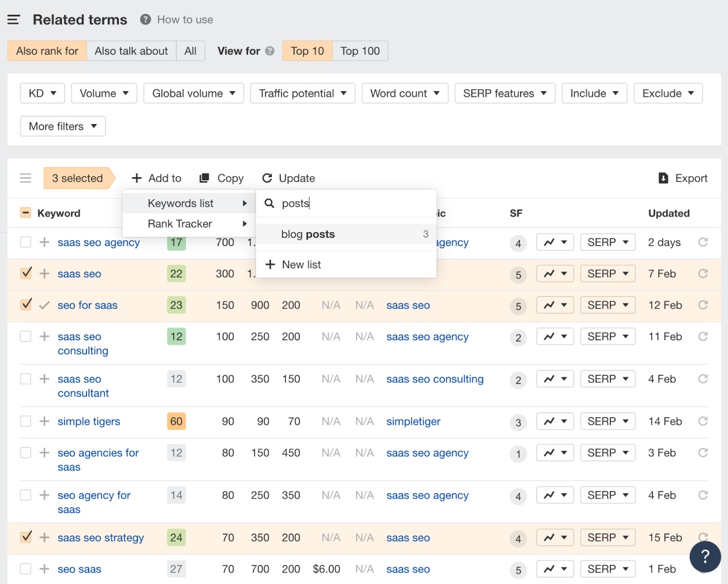Select Rank Tracker in the menu

pos(179,223)
